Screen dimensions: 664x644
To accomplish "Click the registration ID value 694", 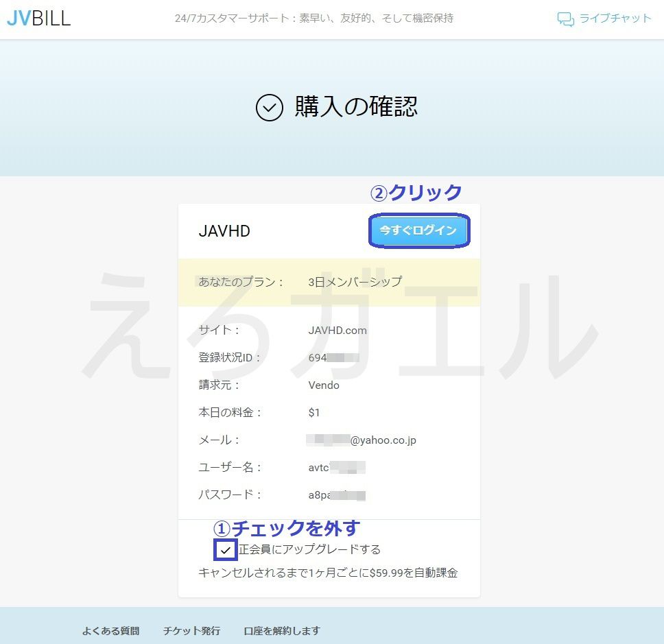I will pyautogui.click(x=333, y=358).
